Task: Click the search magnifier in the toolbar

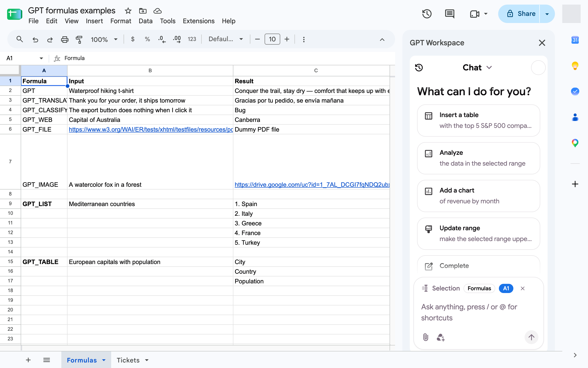Action: click(20, 39)
